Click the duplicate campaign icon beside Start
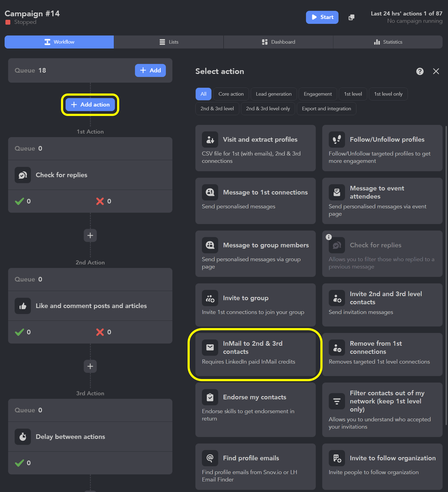The height and width of the screenshot is (492, 448). click(351, 17)
